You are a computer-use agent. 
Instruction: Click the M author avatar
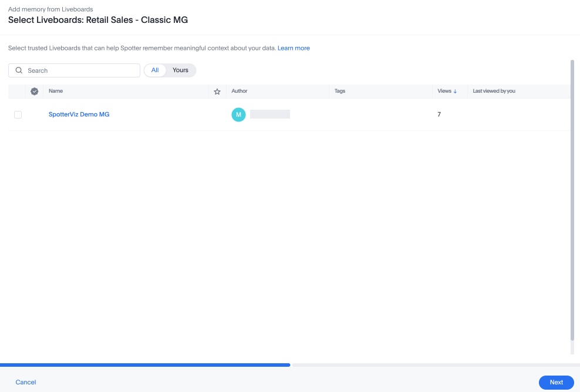click(x=238, y=114)
